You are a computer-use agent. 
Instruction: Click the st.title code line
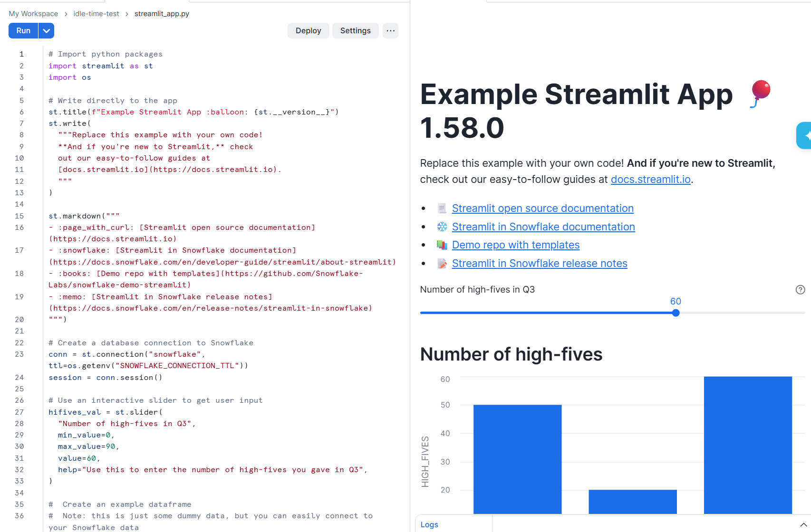(193, 112)
